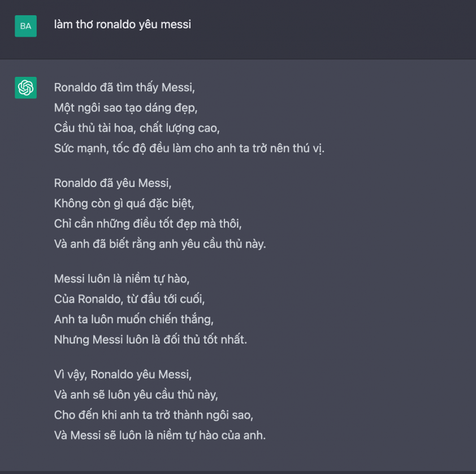Click the line 'Anh ta luôn muốn chiến thắng,'
Viewport: 476px width, 474px height.
tap(134, 320)
